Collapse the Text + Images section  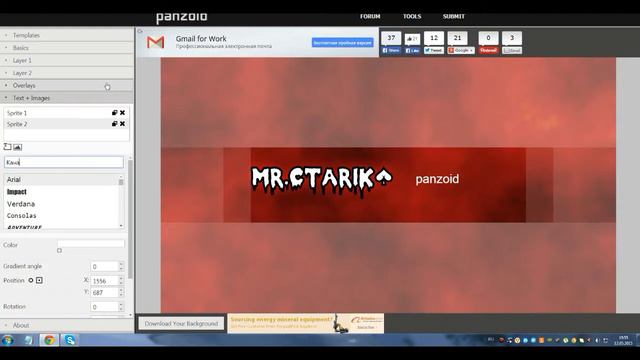pos(67,98)
